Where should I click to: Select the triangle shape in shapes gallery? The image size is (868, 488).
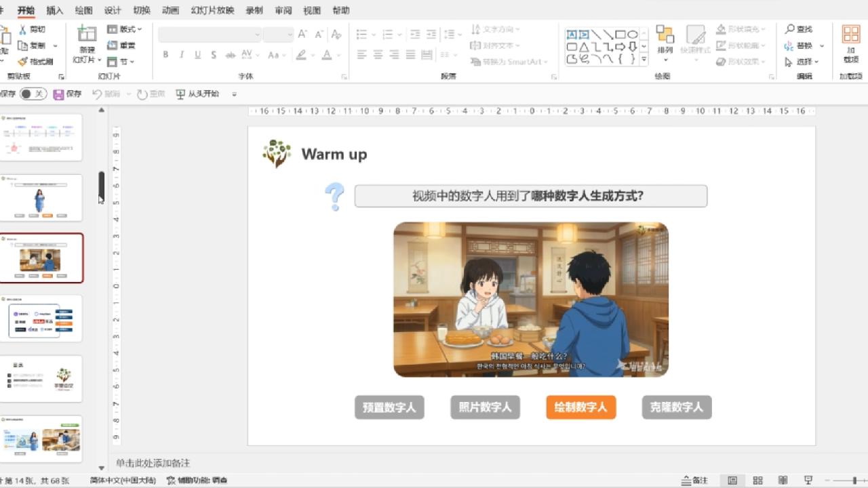tap(584, 47)
